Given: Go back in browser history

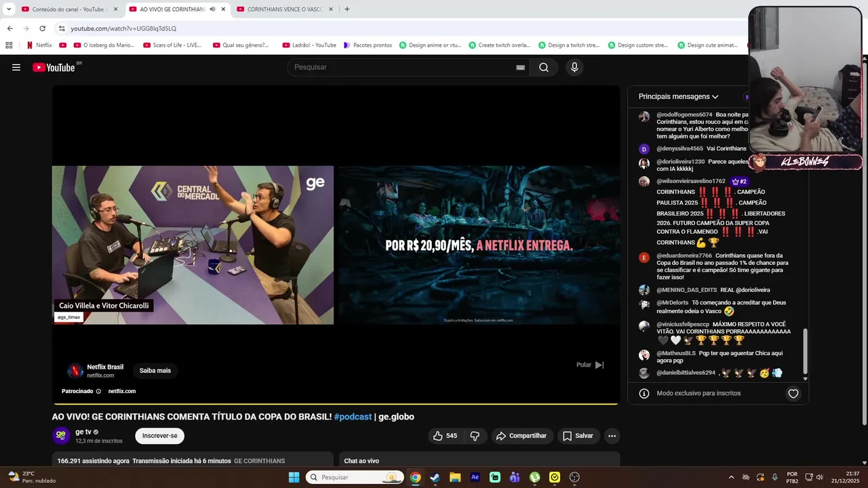Looking at the screenshot, I should [x=9, y=28].
